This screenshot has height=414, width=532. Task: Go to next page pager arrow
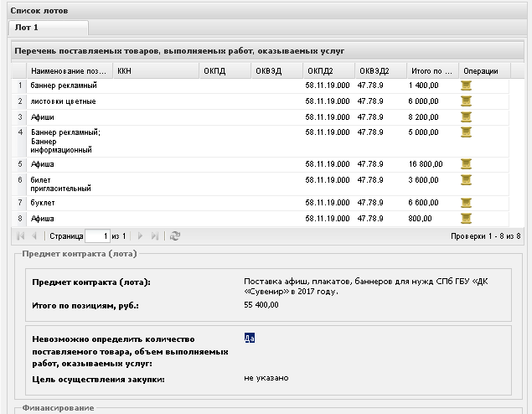(x=140, y=235)
